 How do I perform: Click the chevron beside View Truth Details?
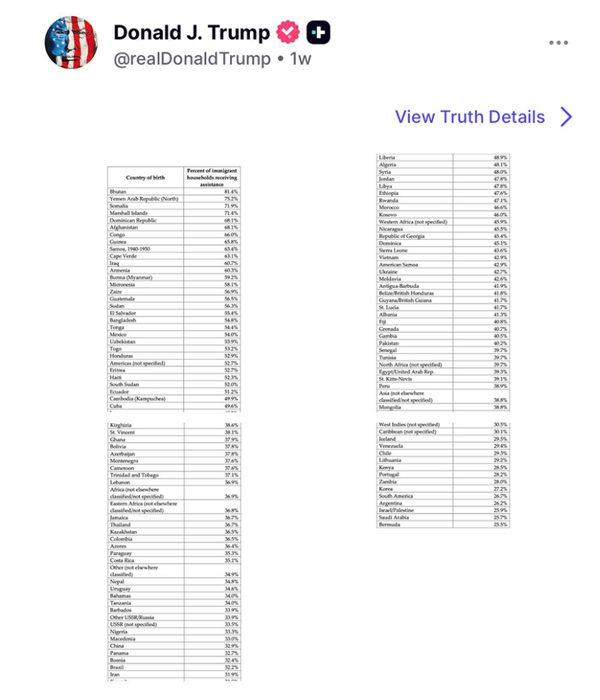(566, 117)
